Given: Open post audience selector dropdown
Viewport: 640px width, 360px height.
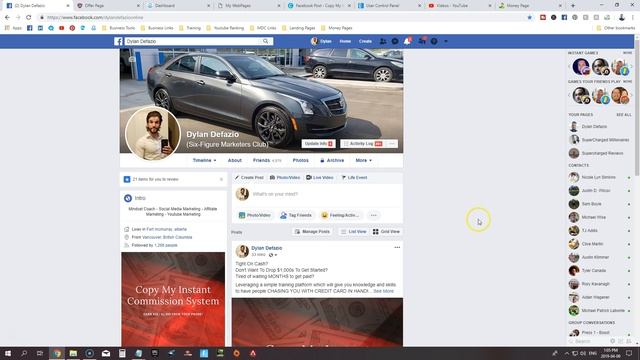Looking at the screenshot, I should pos(273,255).
